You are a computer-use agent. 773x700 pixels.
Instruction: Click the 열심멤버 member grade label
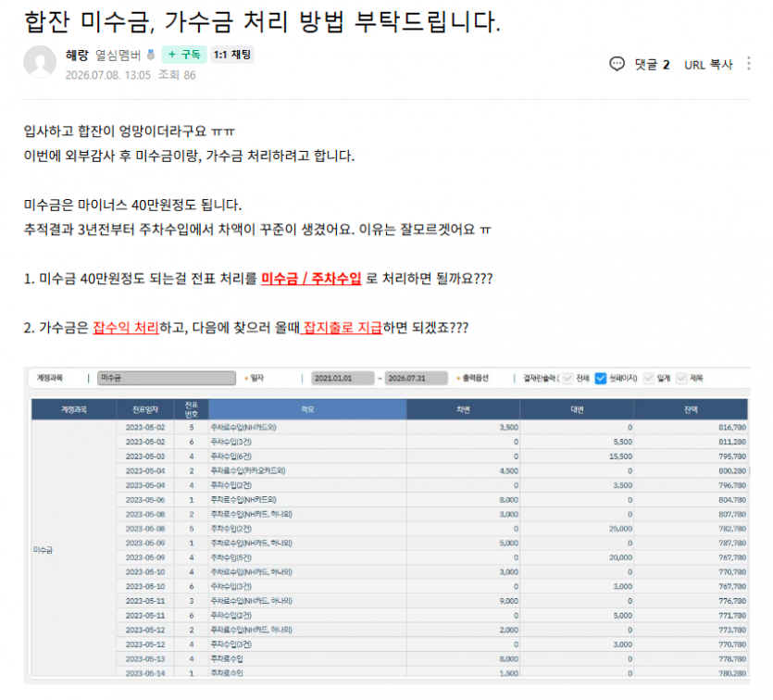[118, 55]
